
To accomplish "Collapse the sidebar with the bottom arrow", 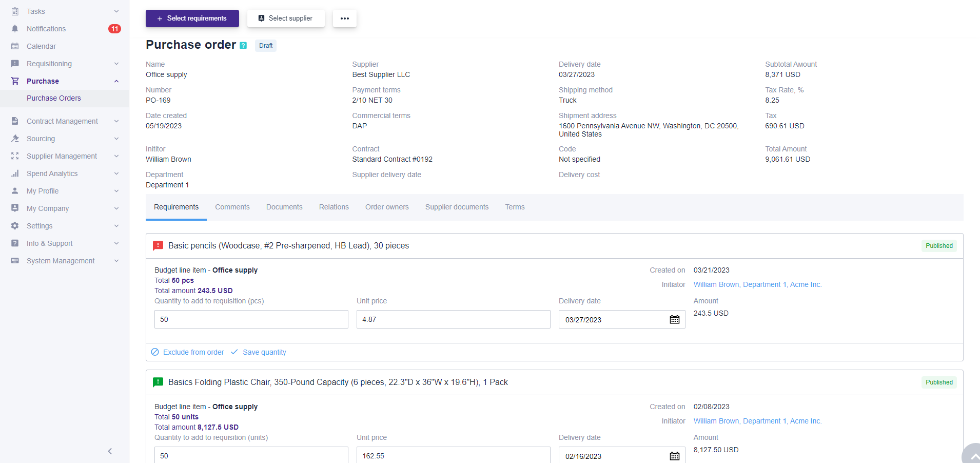I will [110, 451].
